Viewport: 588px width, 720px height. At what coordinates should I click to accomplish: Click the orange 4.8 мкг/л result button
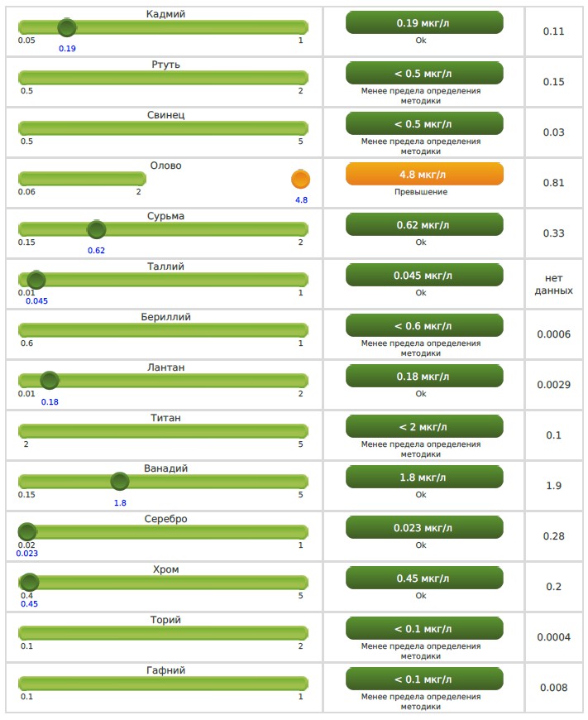pyautogui.click(x=424, y=175)
